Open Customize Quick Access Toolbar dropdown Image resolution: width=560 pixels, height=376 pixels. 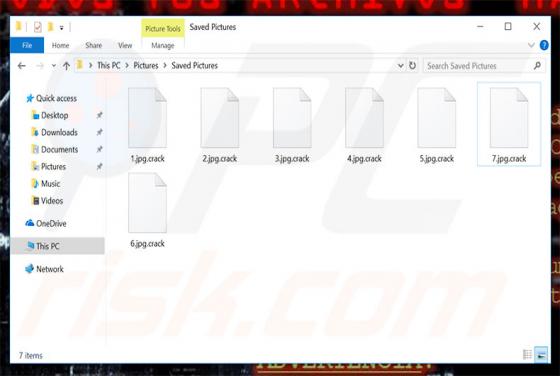[x=61, y=27]
